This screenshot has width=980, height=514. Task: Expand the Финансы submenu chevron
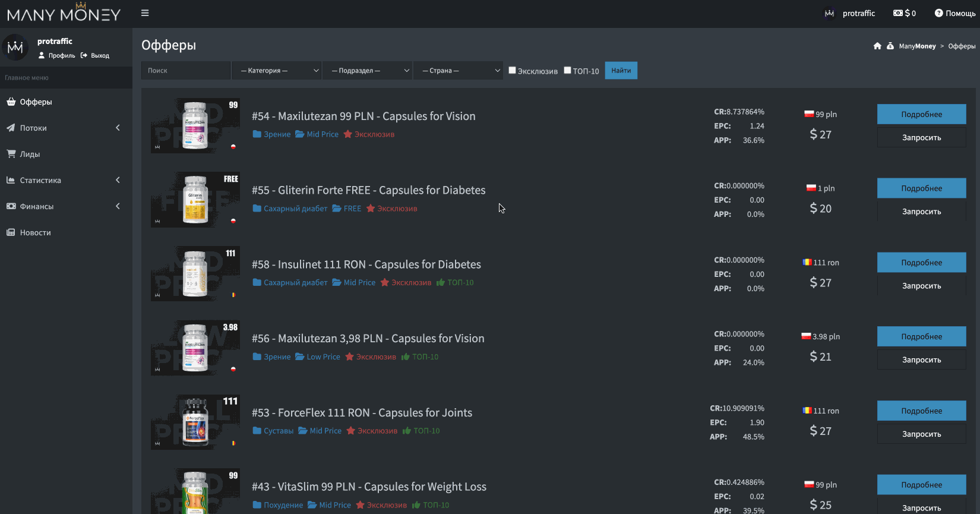(118, 206)
